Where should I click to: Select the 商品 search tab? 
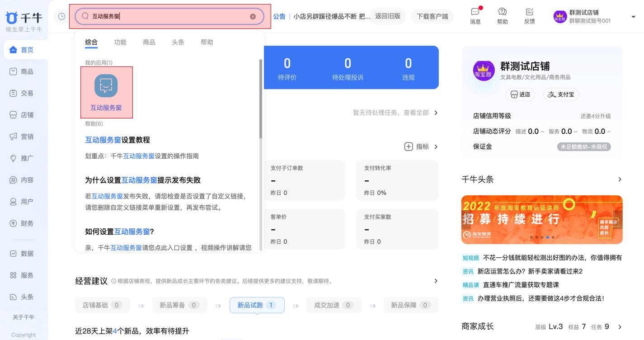pyautogui.click(x=149, y=42)
